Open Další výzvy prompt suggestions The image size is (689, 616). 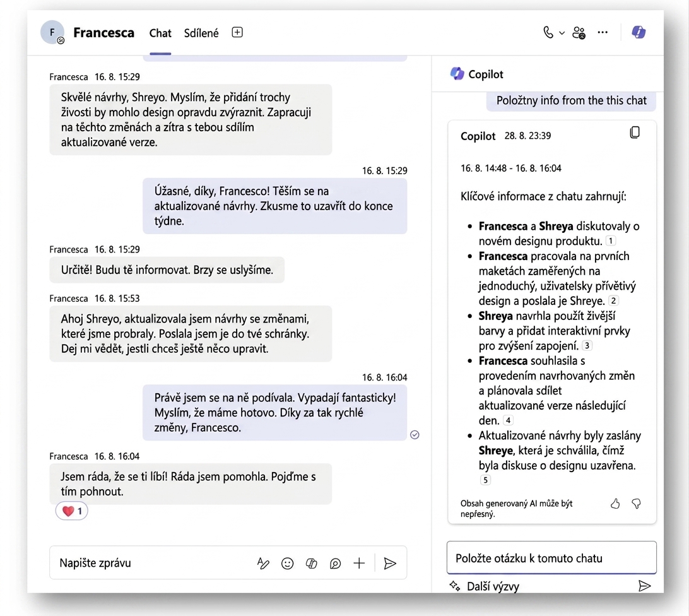pos(484,586)
